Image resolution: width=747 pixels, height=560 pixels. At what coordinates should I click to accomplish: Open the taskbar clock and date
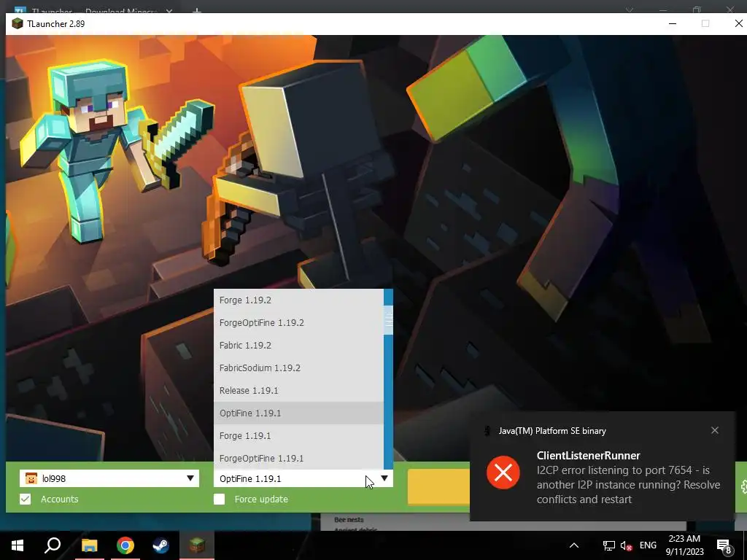[x=684, y=545]
